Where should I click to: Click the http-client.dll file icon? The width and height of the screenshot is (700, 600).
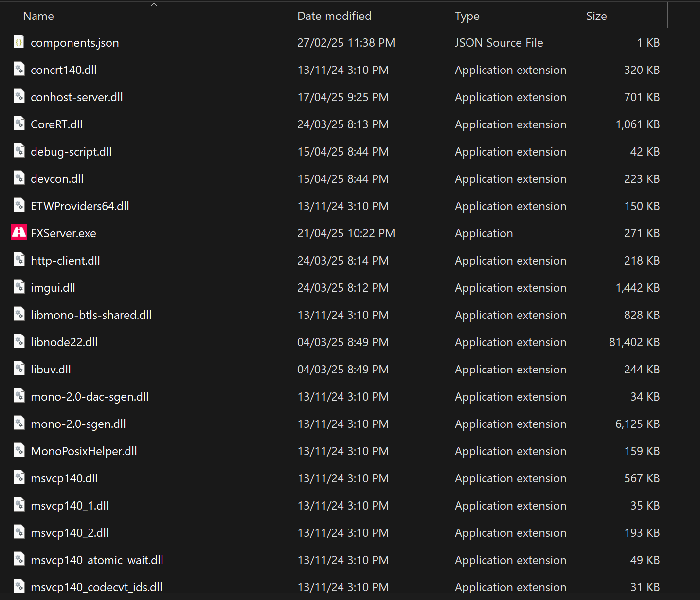[19, 260]
